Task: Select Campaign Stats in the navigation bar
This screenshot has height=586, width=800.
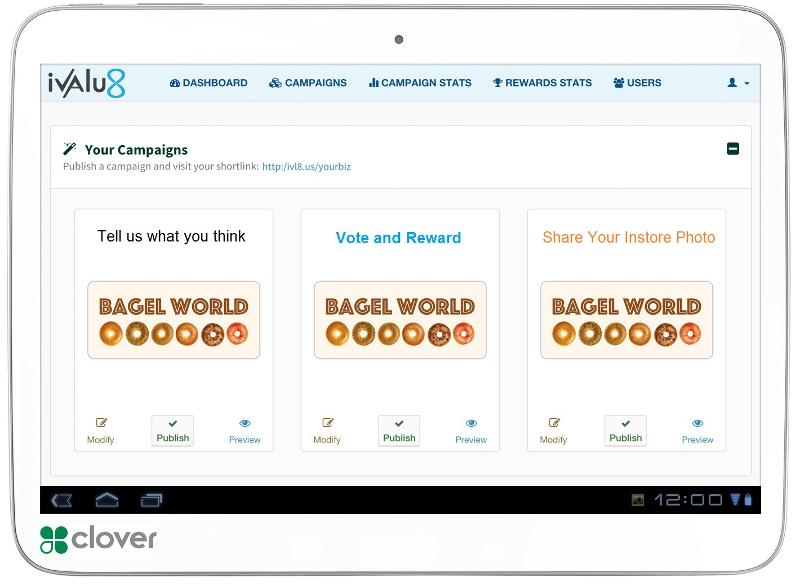Action: click(x=419, y=83)
